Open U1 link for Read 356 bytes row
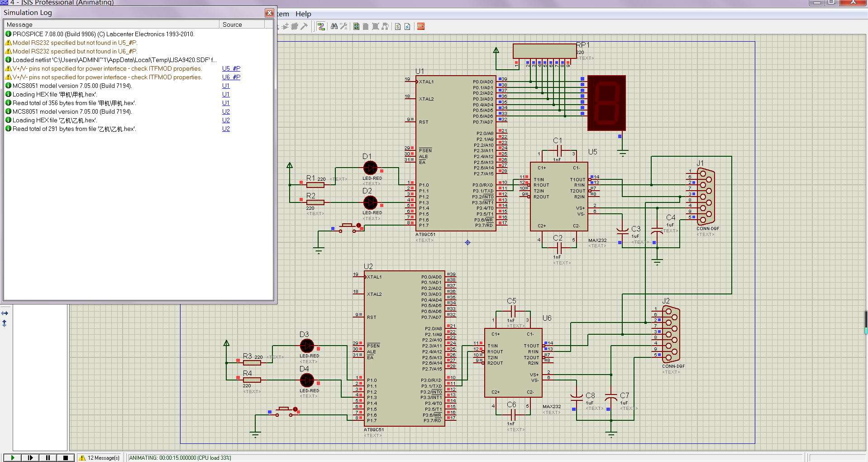The width and height of the screenshot is (868, 462). coord(226,103)
